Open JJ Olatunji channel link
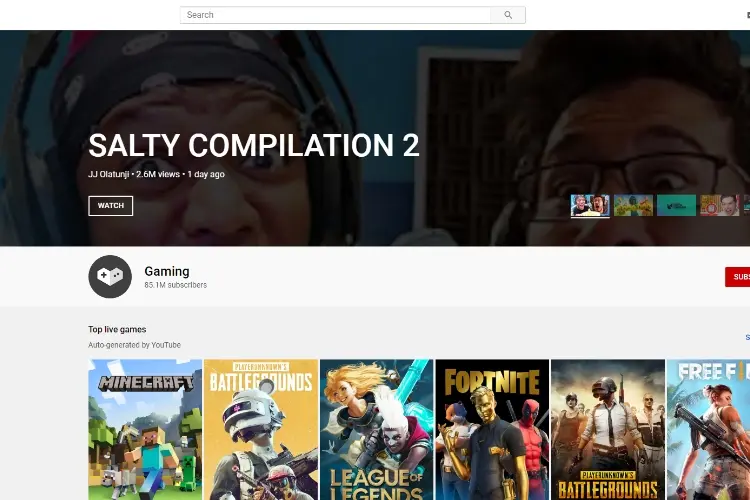This screenshot has width=750, height=500. [109, 174]
